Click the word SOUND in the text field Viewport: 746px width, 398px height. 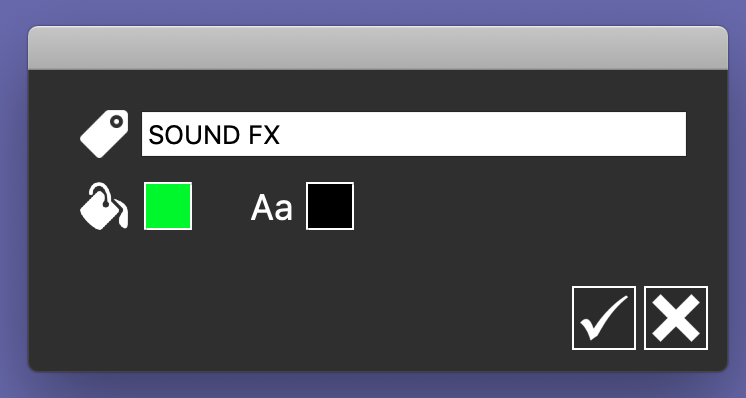point(194,135)
